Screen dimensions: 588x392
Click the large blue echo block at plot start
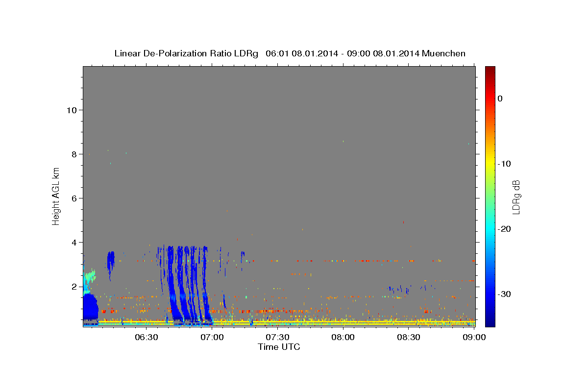[90, 308]
